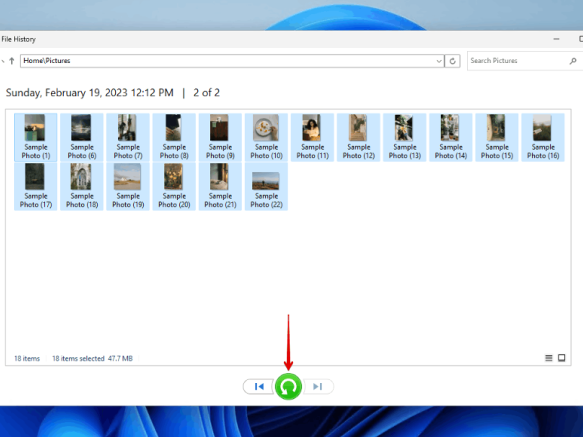
Task: Go to previous backup version
Action: click(x=259, y=386)
